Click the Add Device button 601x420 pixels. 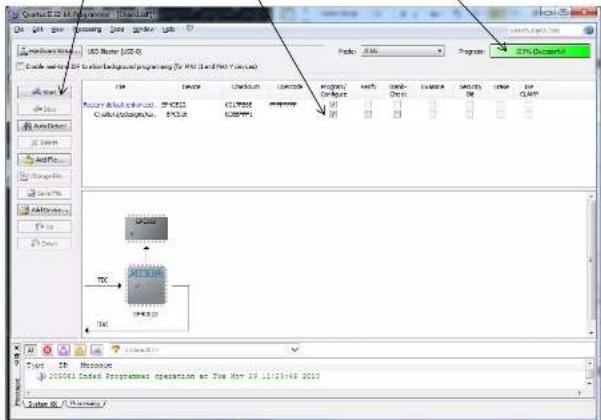44,210
